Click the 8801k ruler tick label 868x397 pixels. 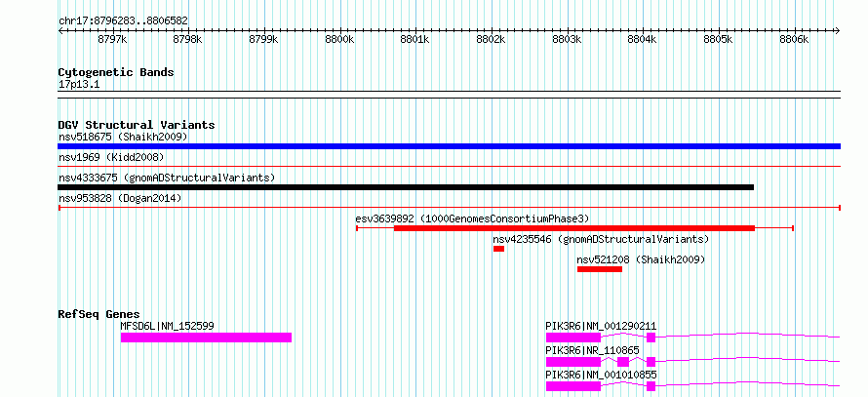click(415, 40)
